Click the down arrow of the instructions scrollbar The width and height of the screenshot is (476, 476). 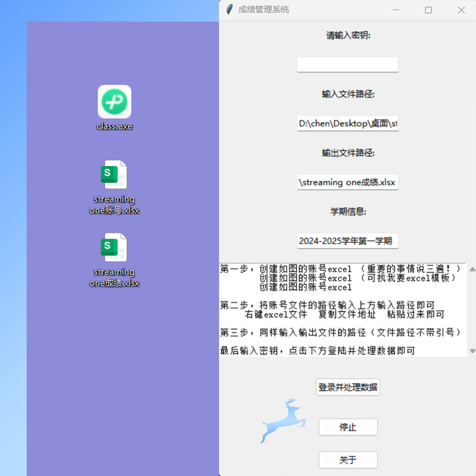pos(472,350)
